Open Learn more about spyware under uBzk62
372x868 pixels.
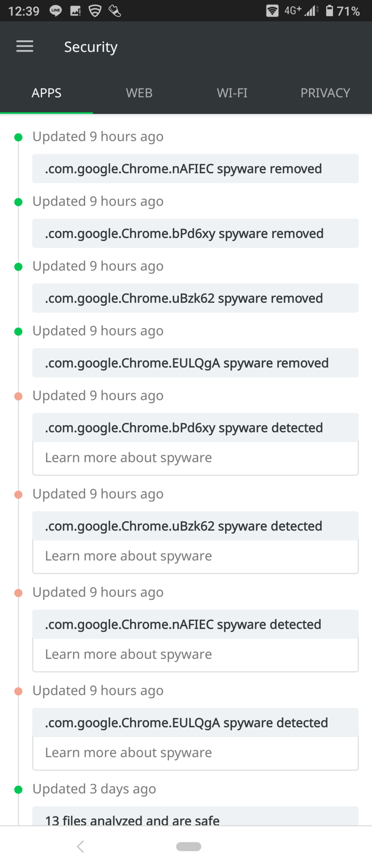coord(195,556)
